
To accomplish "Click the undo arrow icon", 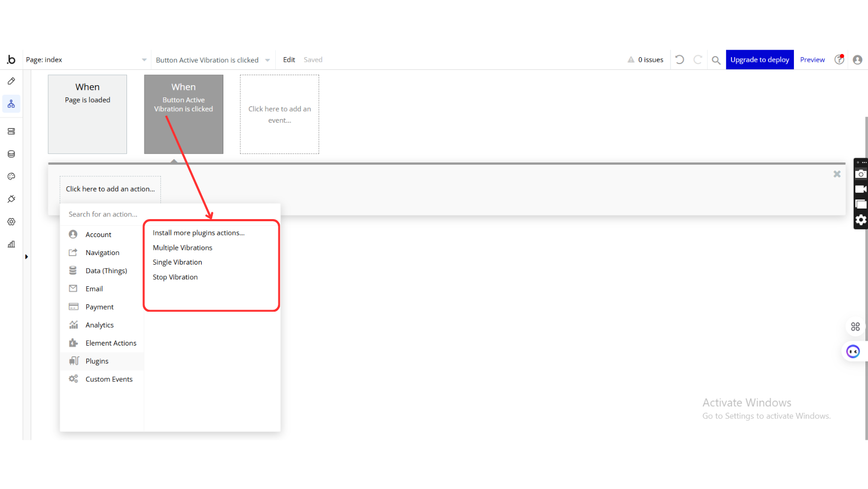I will coord(680,60).
